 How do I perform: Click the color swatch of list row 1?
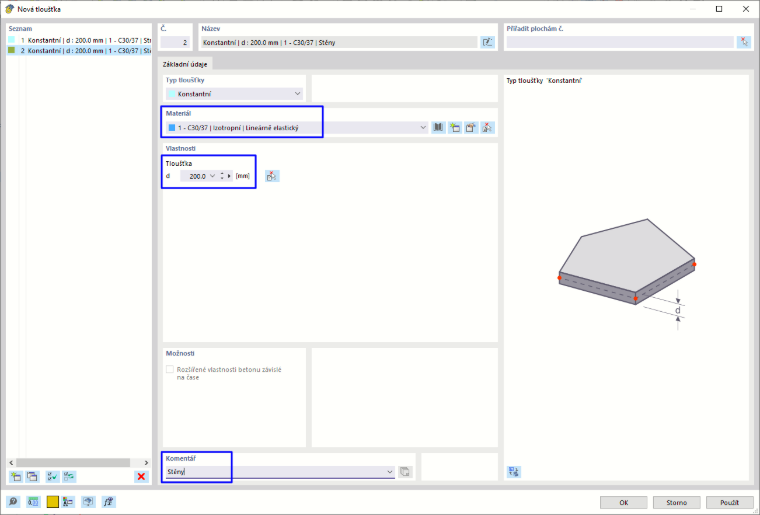(x=12, y=40)
